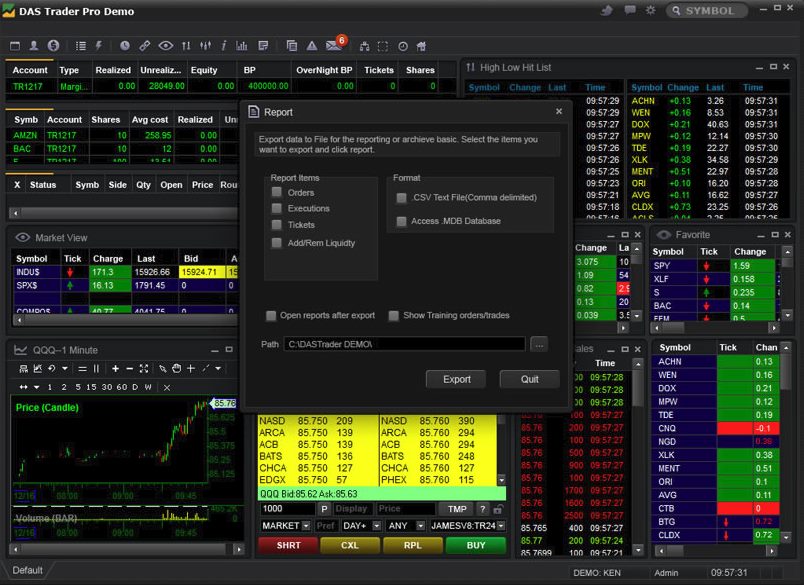Click the Path field showing C:\DASTrader DEMO\
The image size is (804, 585).
click(x=405, y=344)
